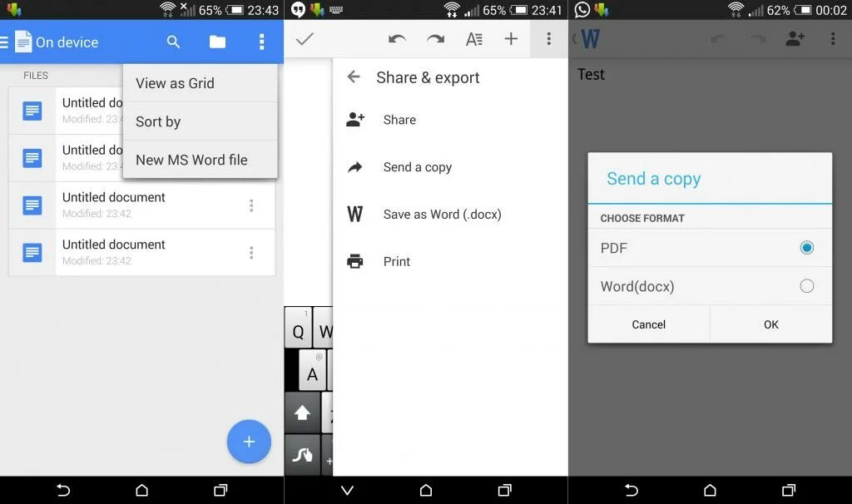Tap the left screen's recent apps button

tap(220, 491)
